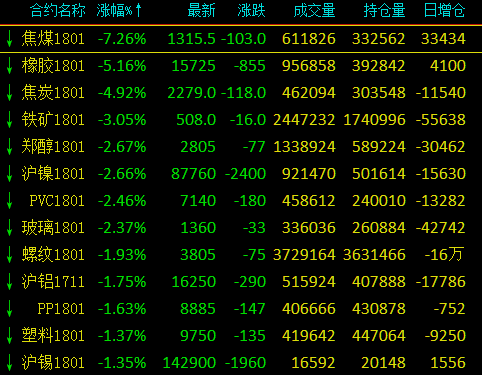Open the 郑醇1801 contract name

(x=53, y=147)
